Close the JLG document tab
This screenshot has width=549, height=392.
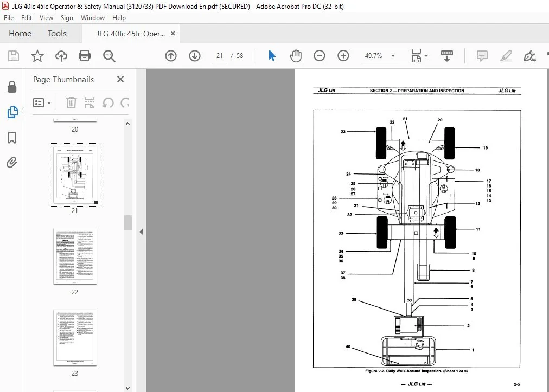pos(173,34)
